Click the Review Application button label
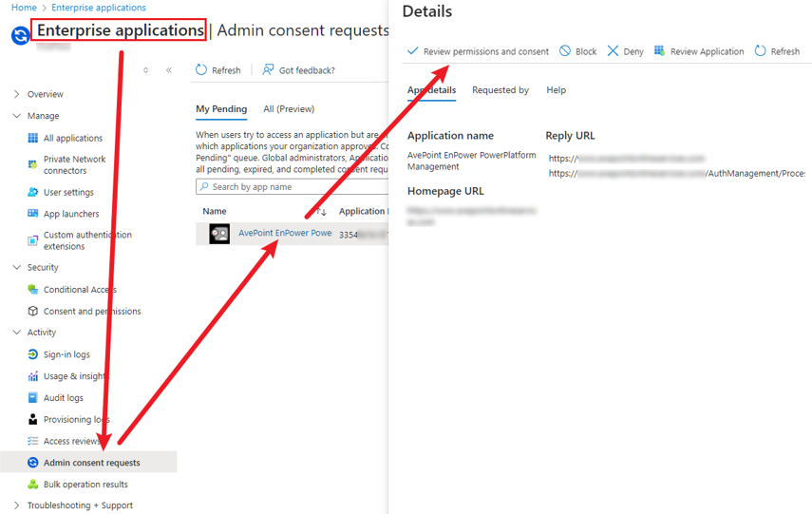812x514 pixels. 707,51
